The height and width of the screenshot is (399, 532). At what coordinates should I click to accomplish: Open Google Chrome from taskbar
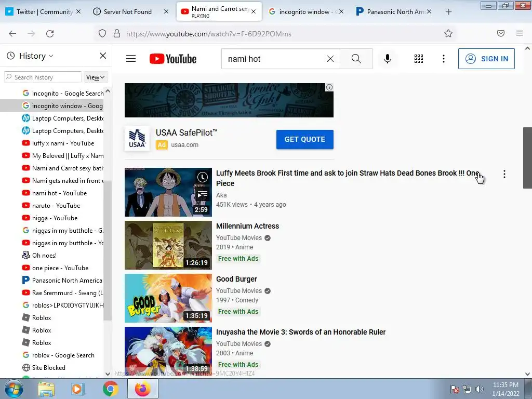pos(110,389)
